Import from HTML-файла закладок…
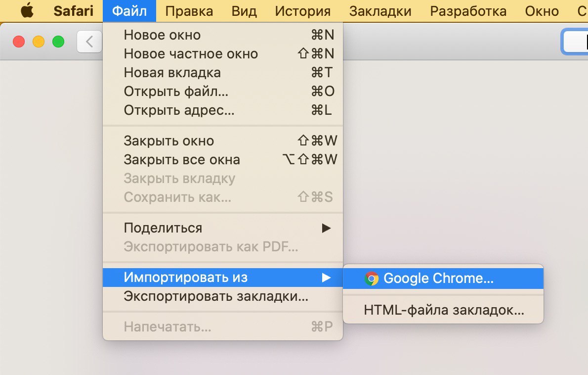Image resolution: width=588 pixels, height=375 pixels. tap(443, 310)
